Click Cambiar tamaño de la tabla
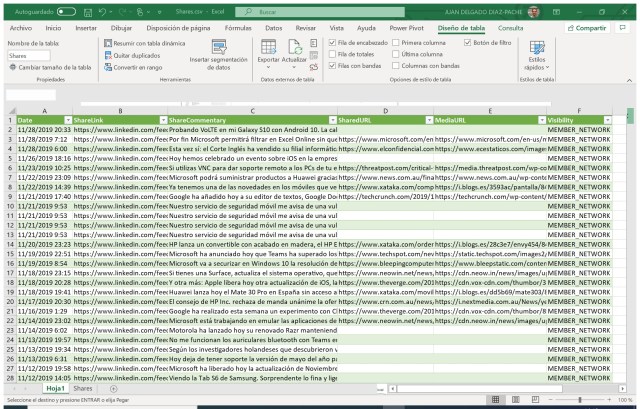The image size is (640, 409). point(49,66)
